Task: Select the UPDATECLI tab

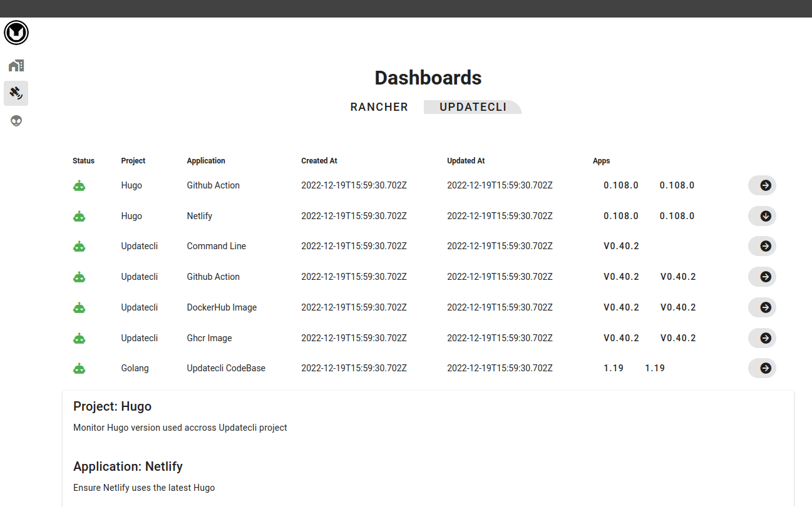Action: pos(473,107)
